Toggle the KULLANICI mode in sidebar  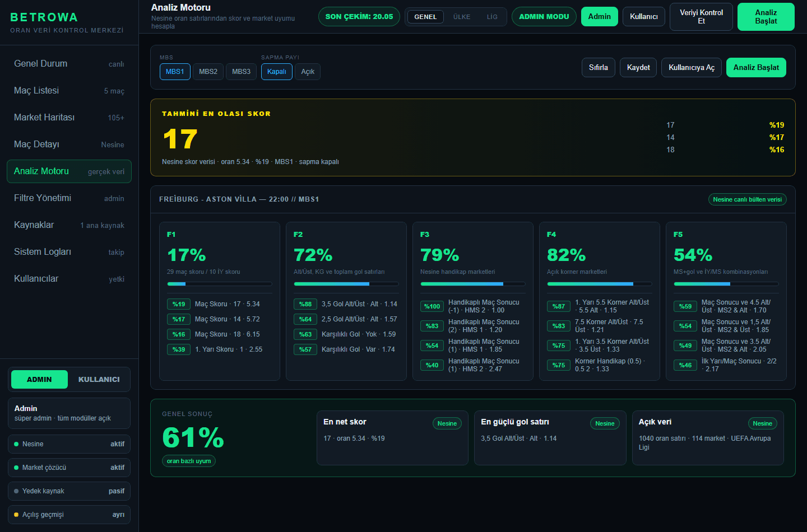[x=99, y=379]
